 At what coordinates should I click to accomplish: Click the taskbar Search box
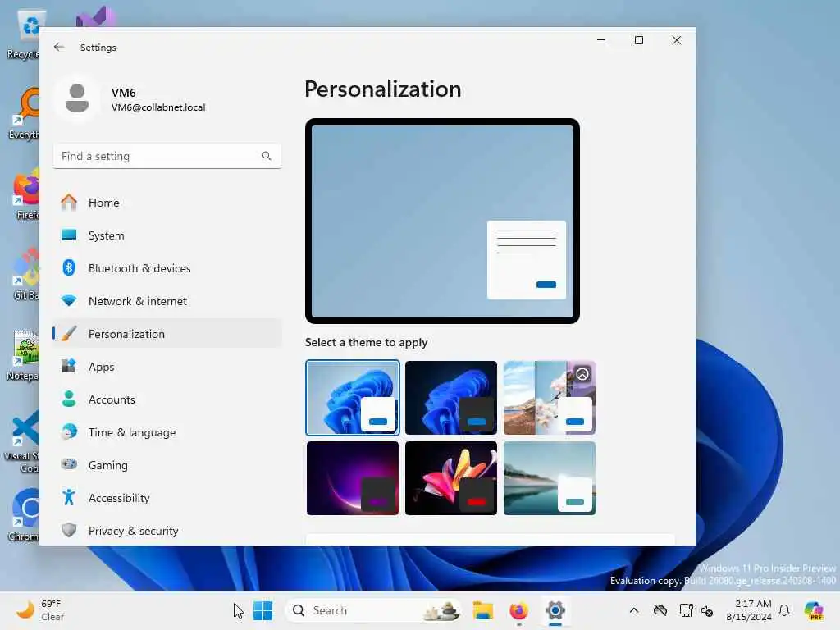pos(374,610)
